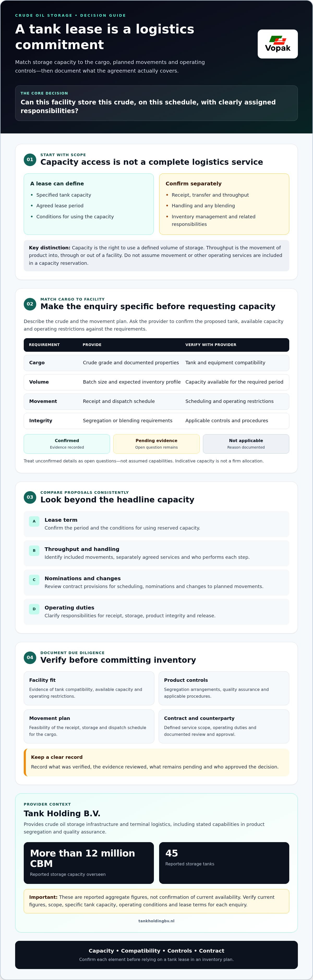The image size is (313, 980).
Task: Click the 45 reported storage tanks tile
Action: [x=224, y=863]
